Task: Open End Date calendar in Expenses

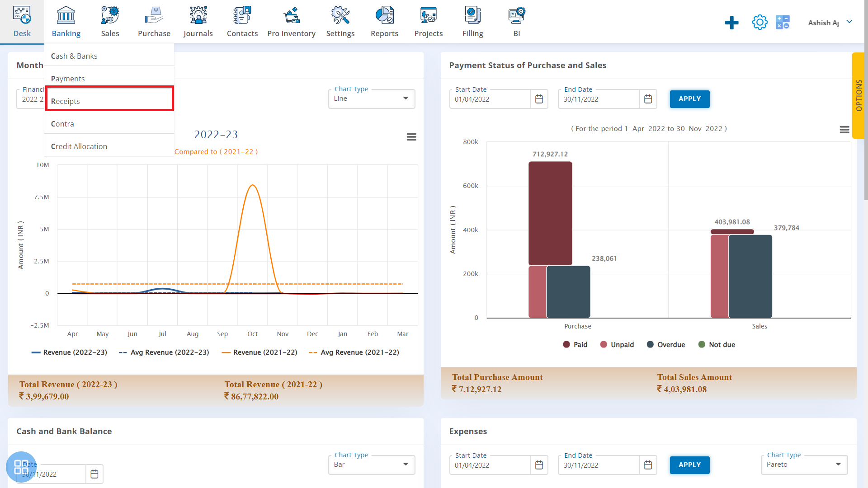Action: click(648, 465)
